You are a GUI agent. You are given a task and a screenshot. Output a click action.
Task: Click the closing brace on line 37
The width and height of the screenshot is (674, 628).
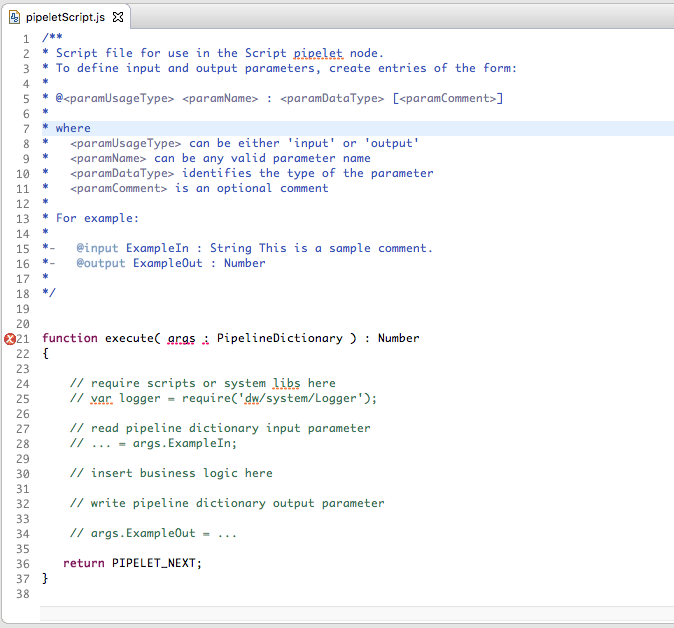(x=45, y=578)
